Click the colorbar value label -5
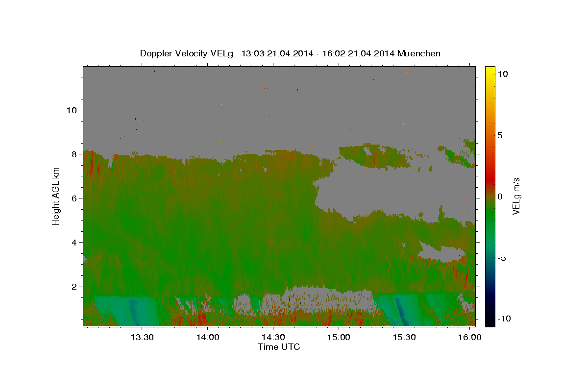Viewport: 588px width, 392px height. (502, 258)
